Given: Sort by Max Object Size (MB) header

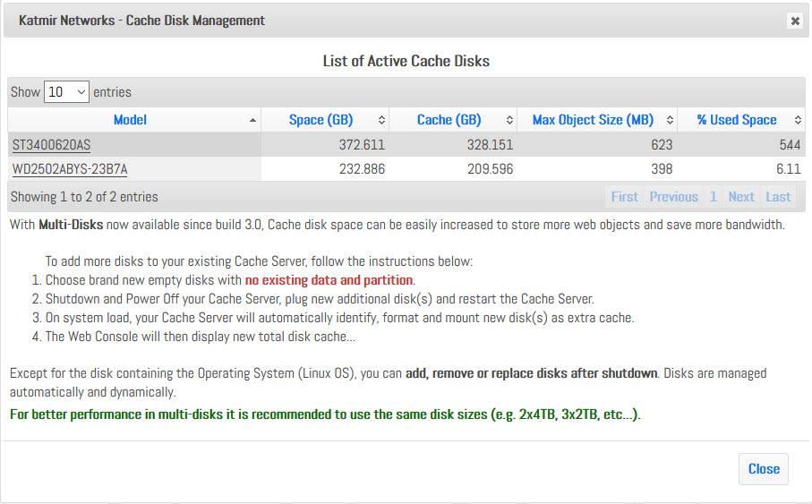Looking at the screenshot, I should 593,120.
